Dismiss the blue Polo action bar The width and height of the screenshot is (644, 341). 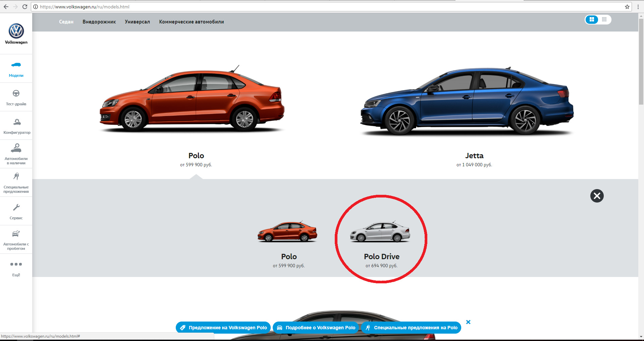click(468, 322)
